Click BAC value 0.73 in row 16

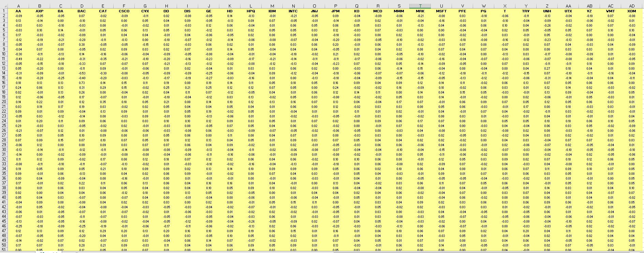point(82,83)
